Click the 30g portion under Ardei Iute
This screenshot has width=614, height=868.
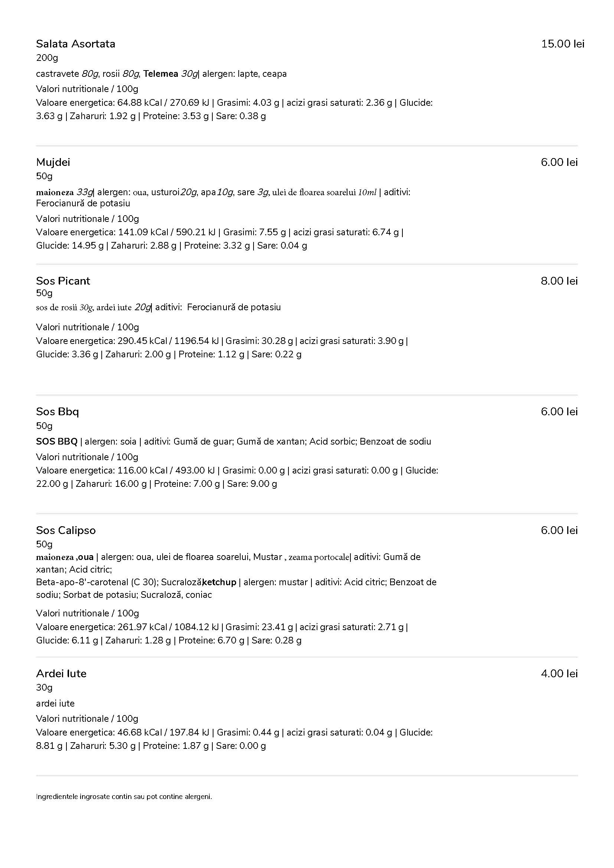tap(44, 688)
